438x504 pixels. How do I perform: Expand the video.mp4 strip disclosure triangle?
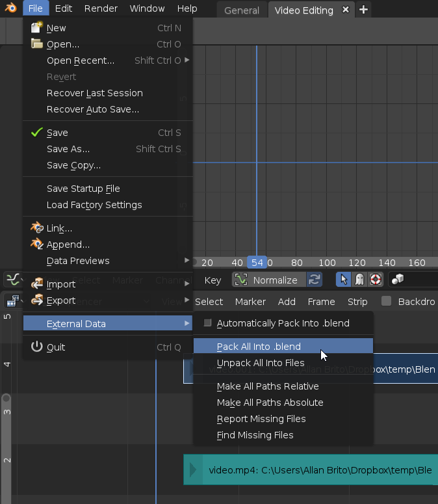[193, 470]
